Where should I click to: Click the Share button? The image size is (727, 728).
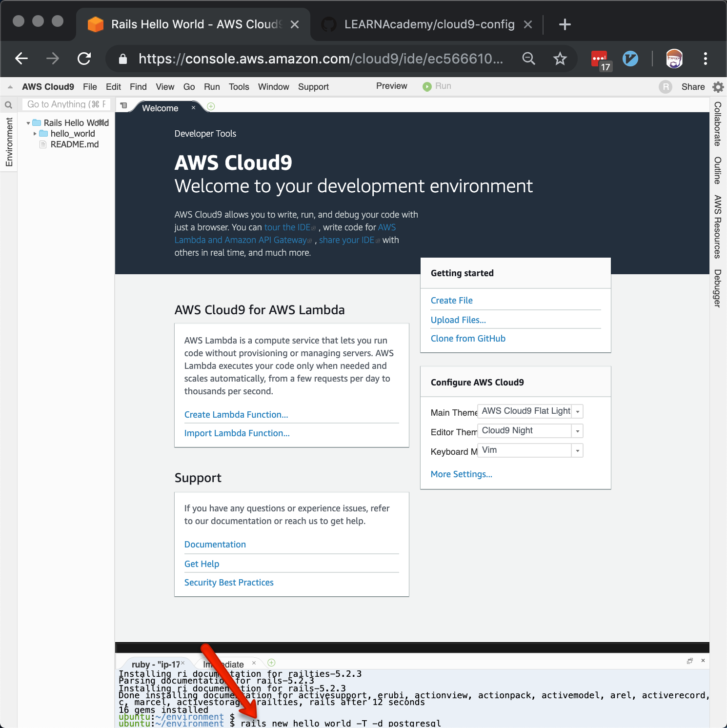pyautogui.click(x=693, y=87)
